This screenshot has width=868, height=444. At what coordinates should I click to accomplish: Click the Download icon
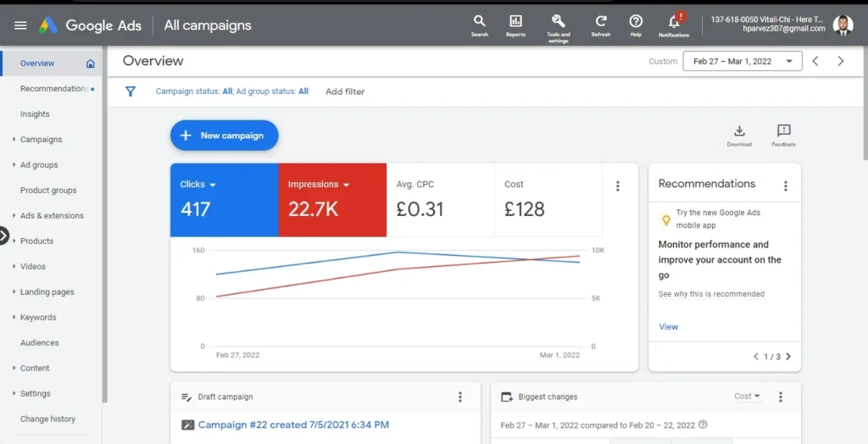(739, 131)
